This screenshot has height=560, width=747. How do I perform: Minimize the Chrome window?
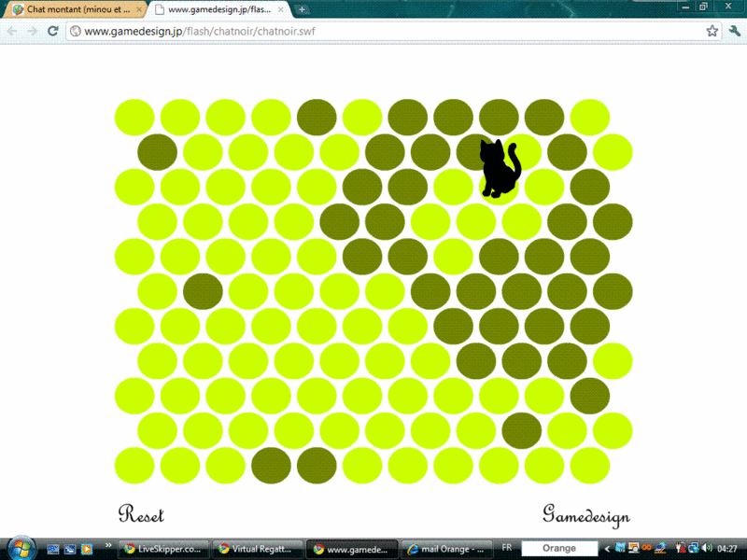[x=686, y=7]
